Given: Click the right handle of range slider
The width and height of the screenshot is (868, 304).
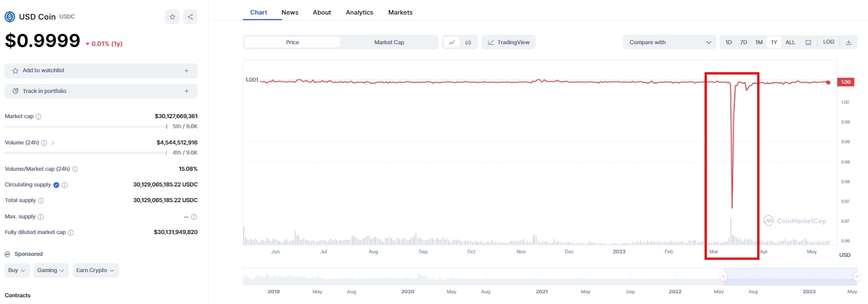Looking at the screenshot, I should click(x=856, y=276).
